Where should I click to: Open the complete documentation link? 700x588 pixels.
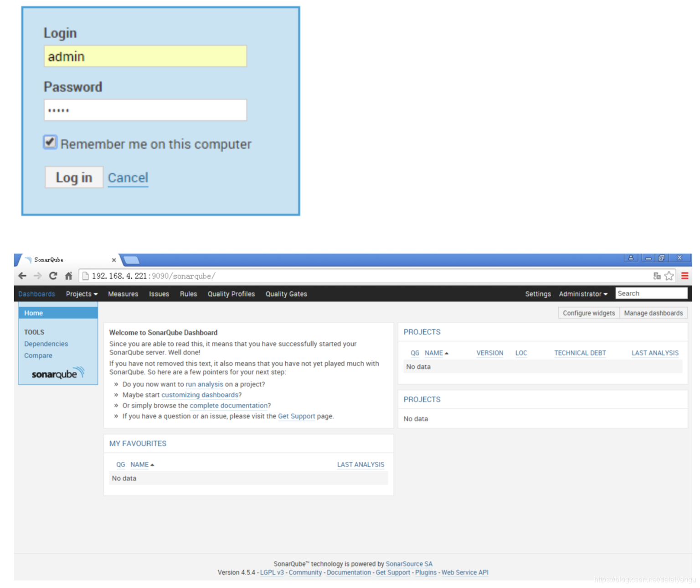tap(229, 405)
